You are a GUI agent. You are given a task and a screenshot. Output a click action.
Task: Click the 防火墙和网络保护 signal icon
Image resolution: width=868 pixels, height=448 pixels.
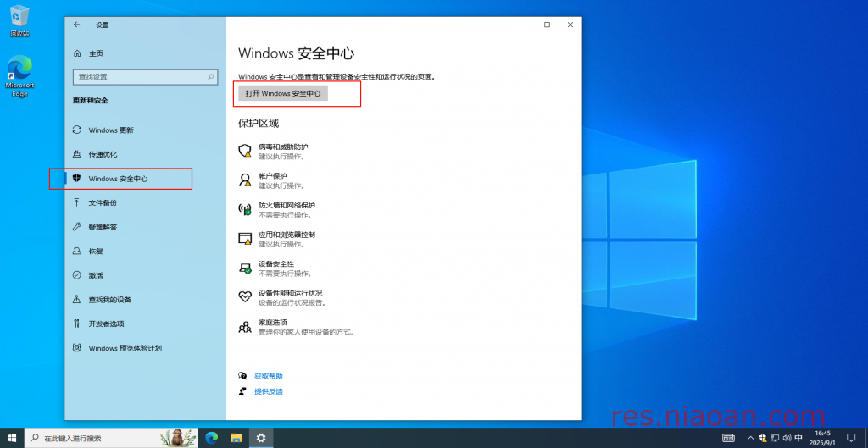pyautogui.click(x=245, y=209)
